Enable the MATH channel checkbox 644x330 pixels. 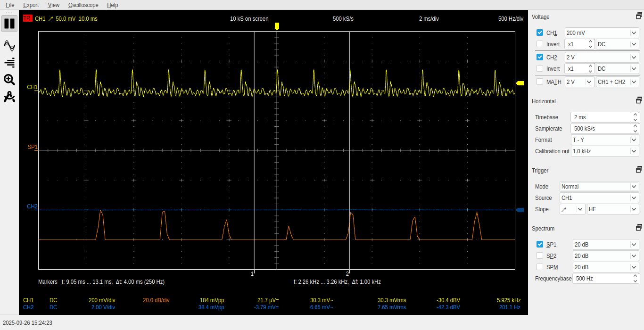pyautogui.click(x=540, y=82)
